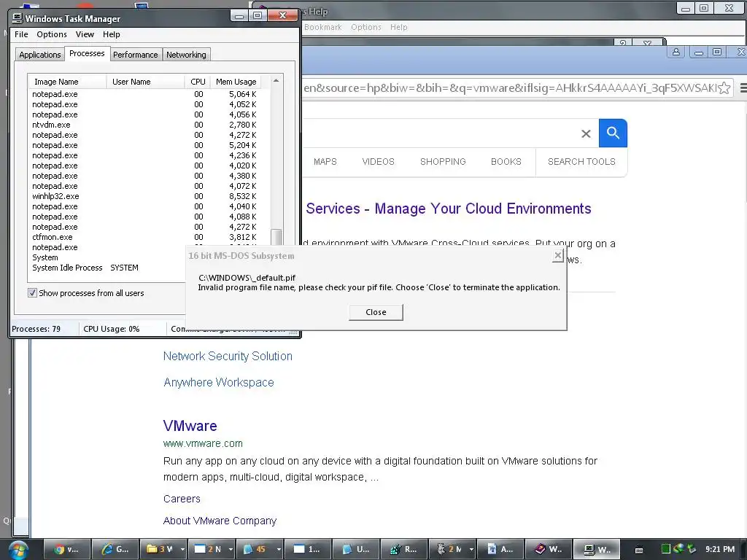This screenshot has height=560, width=747.
Task: Click the process list scrollbar up arrow
Action: (x=276, y=81)
